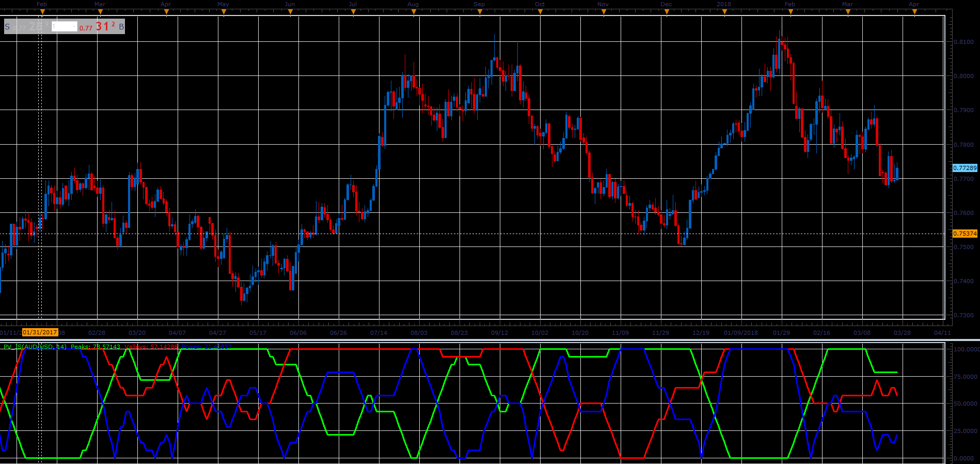Screen dimensions: 980x464
Task: Click the orange Jul month marker
Action: (x=353, y=12)
